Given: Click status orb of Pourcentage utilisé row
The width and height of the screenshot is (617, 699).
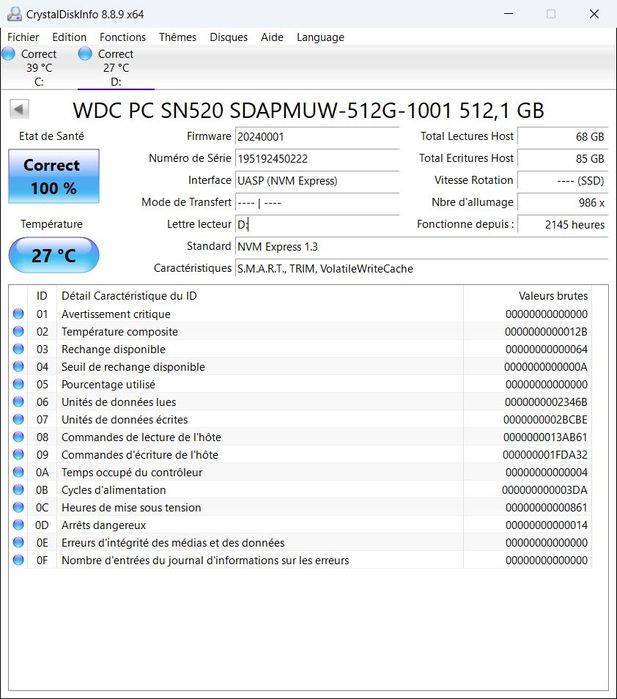Looking at the screenshot, I should click(18, 384).
